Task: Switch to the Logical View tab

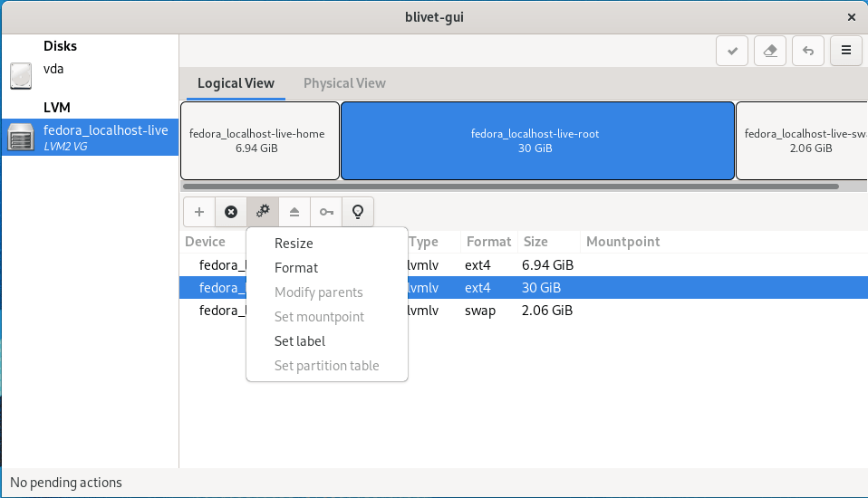Action: click(x=236, y=83)
